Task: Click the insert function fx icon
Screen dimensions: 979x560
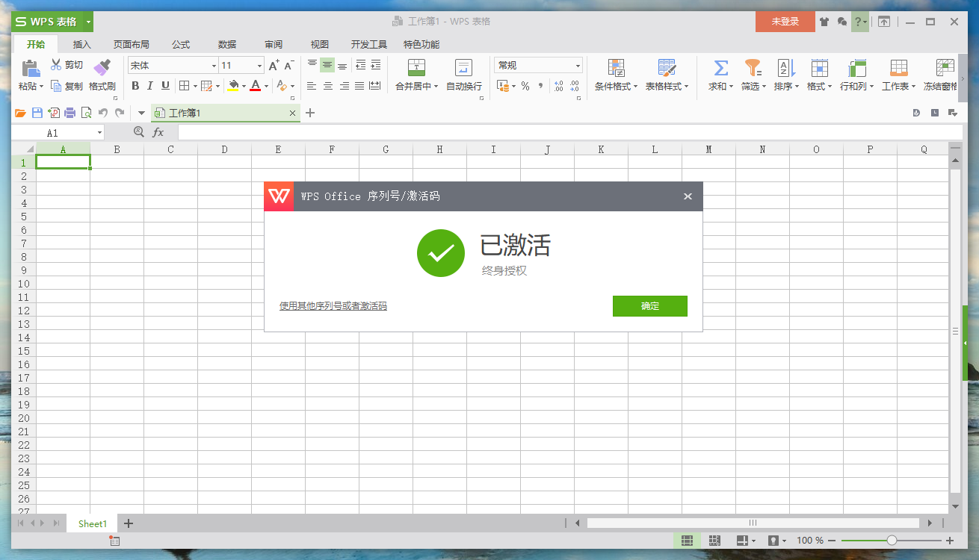Action: (158, 132)
